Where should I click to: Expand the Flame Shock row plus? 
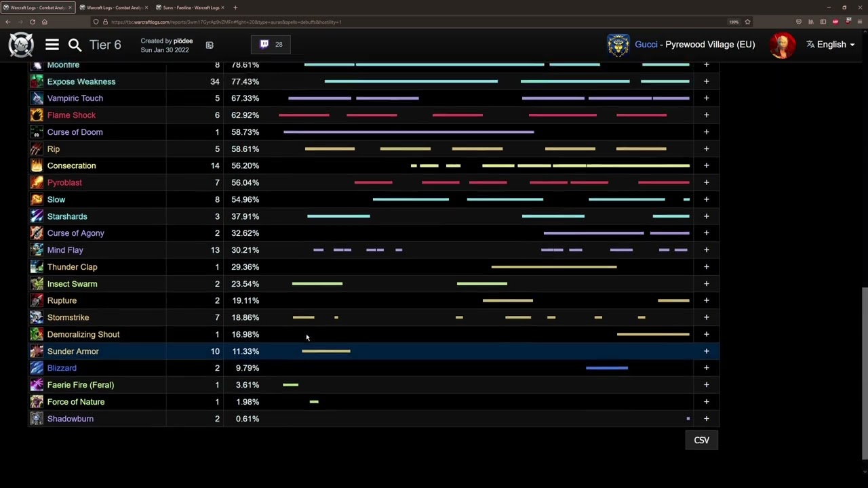click(x=706, y=115)
